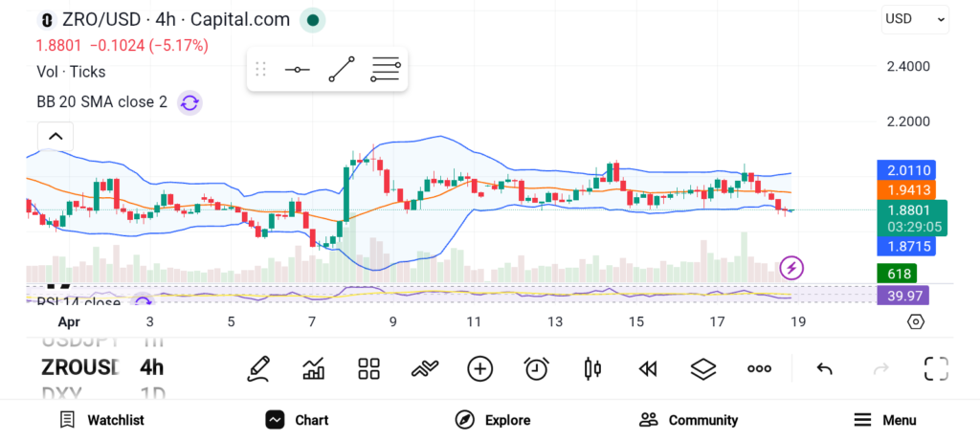The height and width of the screenshot is (441, 980).
Task: Select the horizontal line tool
Action: 297,70
